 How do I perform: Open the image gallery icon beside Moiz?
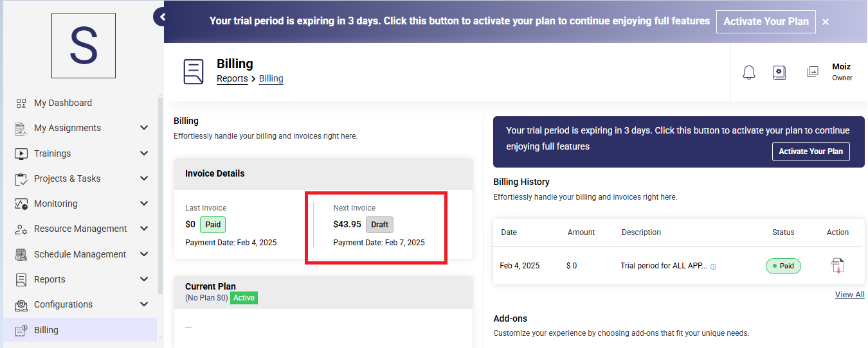(813, 72)
